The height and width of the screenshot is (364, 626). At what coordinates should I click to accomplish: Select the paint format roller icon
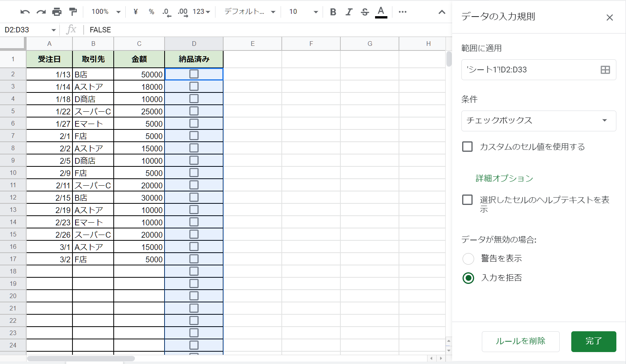(73, 12)
